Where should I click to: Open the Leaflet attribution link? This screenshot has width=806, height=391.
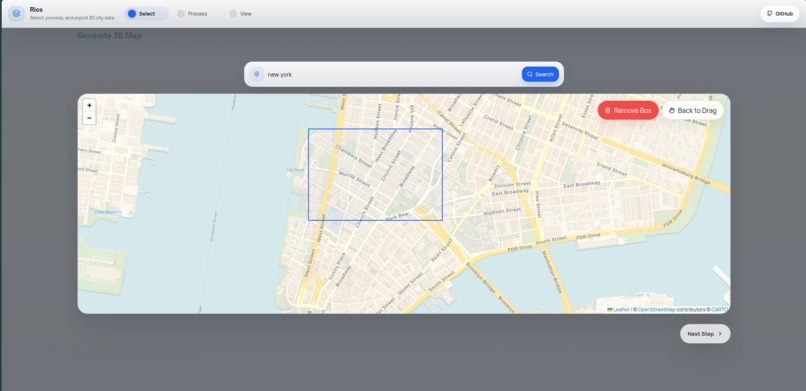tap(618, 310)
